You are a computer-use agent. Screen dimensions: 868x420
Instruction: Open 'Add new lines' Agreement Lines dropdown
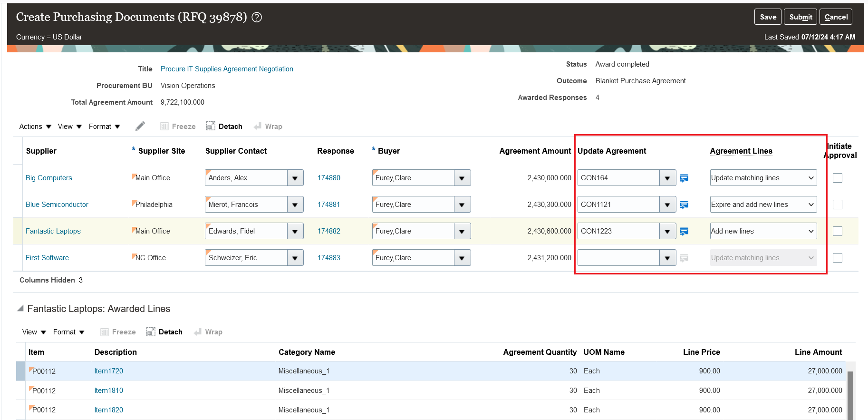click(x=763, y=231)
